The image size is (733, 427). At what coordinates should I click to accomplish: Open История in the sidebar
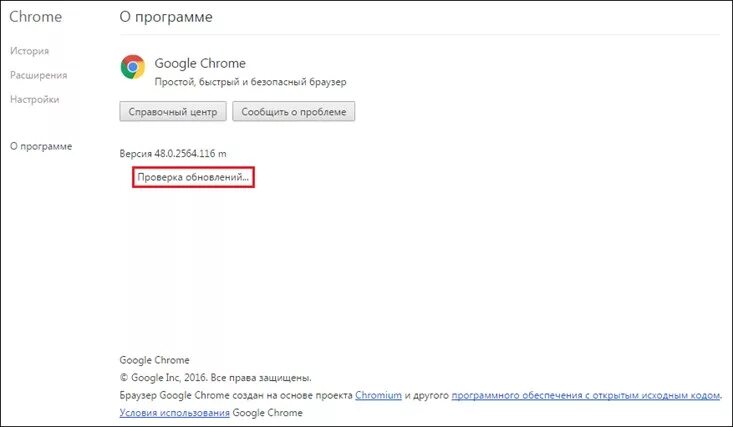point(29,51)
